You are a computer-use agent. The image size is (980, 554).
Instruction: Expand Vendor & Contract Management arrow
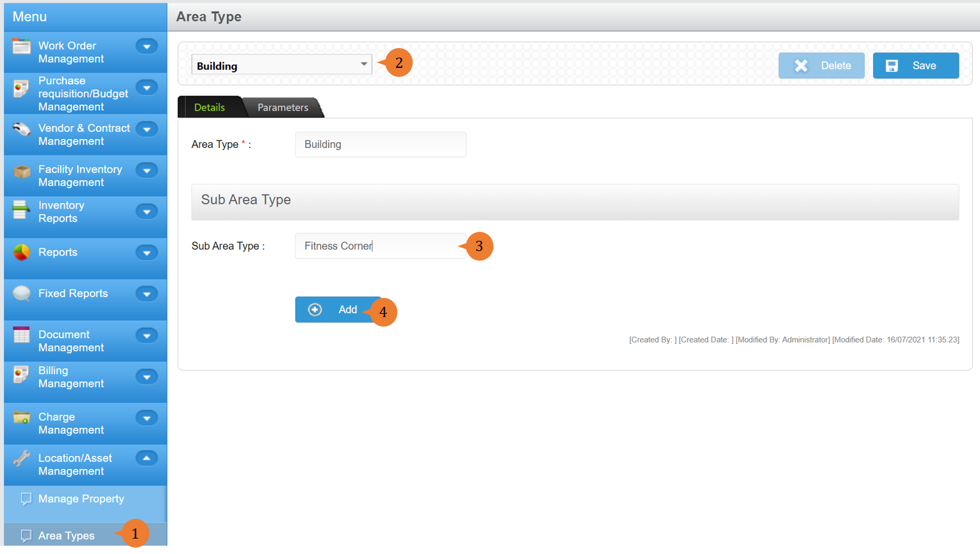click(147, 129)
